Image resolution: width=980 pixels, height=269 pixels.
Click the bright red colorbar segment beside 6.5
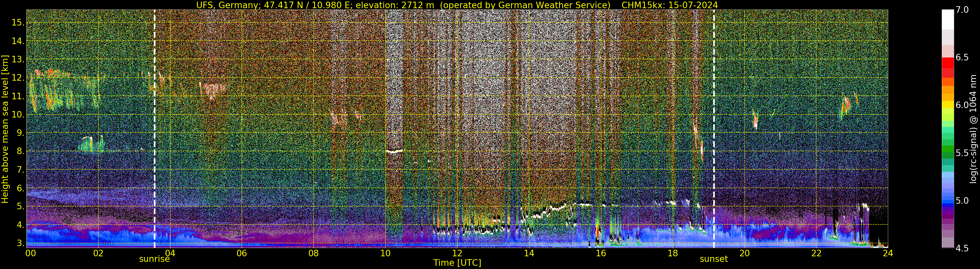[948, 63]
